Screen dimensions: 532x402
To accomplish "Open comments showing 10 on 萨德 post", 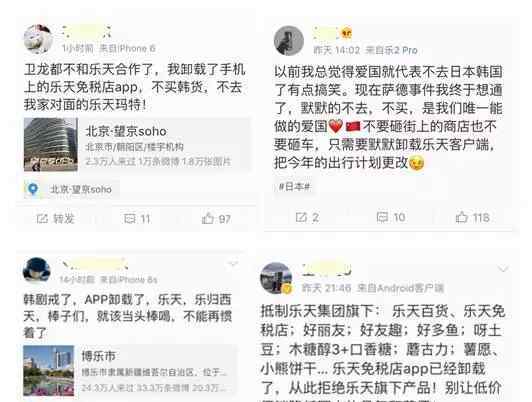I will 391,217.
